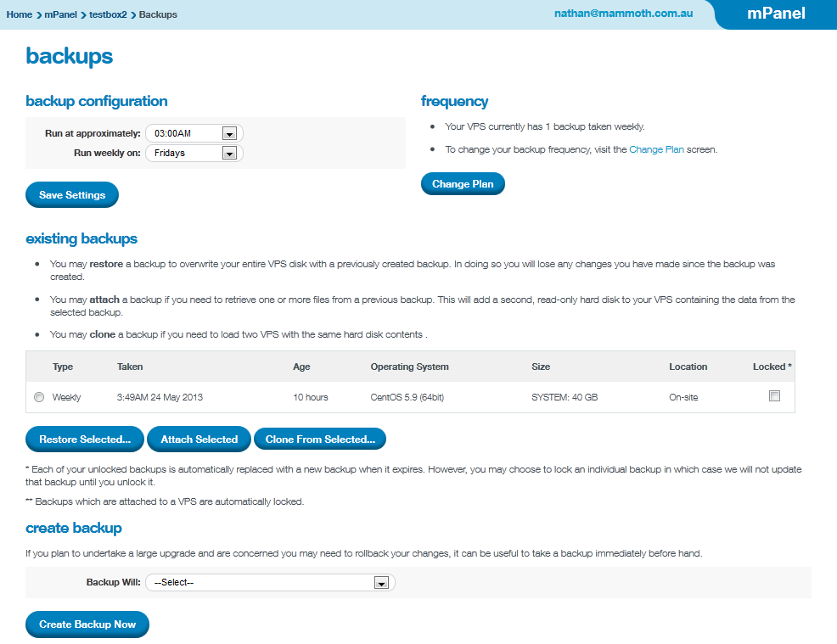Open the run time dropdown showing 03:00AM
Image resolution: width=837 pixels, height=644 pixels.
[194, 133]
